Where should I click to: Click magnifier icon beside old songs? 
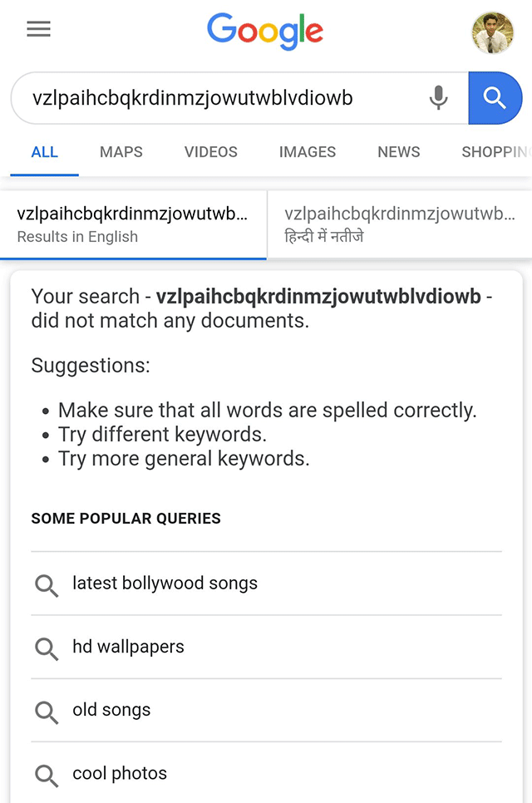tap(47, 711)
